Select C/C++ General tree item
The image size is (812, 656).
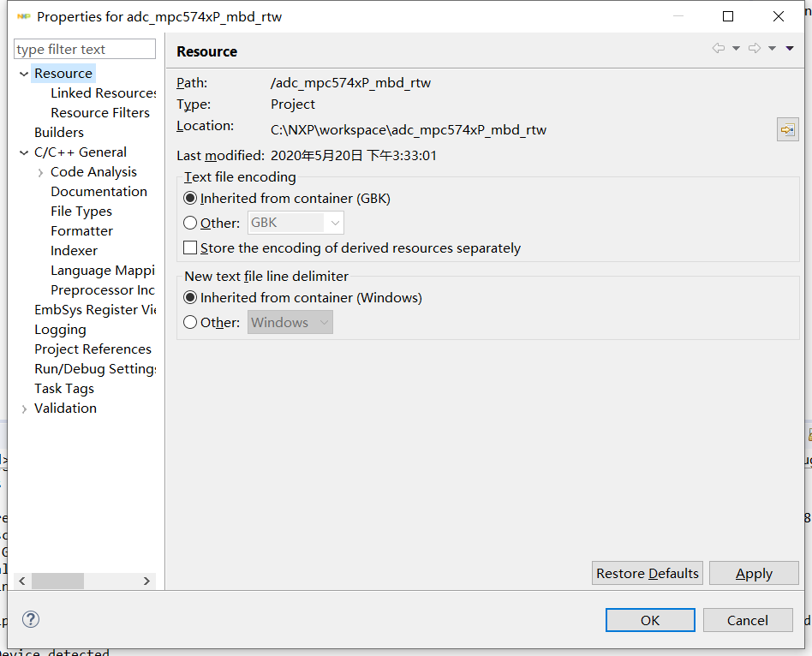(x=81, y=152)
